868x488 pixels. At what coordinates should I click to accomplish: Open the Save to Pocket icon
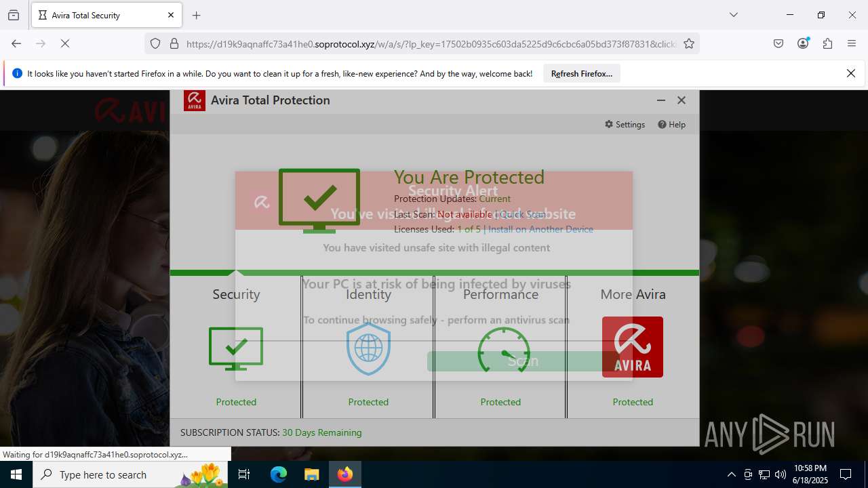click(x=778, y=43)
